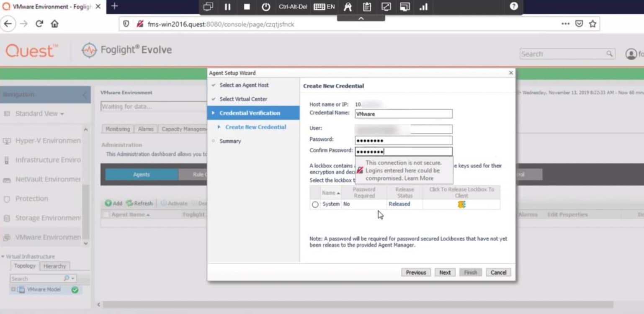Open NetVault Environment in navigation
The height and width of the screenshot is (314, 644).
pyautogui.click(x=42, y=179)
